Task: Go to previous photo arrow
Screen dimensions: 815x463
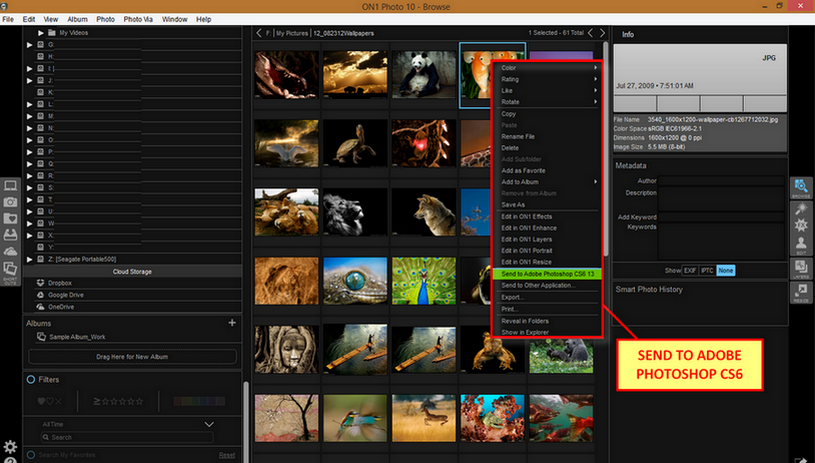Action: tap(591, 33)
